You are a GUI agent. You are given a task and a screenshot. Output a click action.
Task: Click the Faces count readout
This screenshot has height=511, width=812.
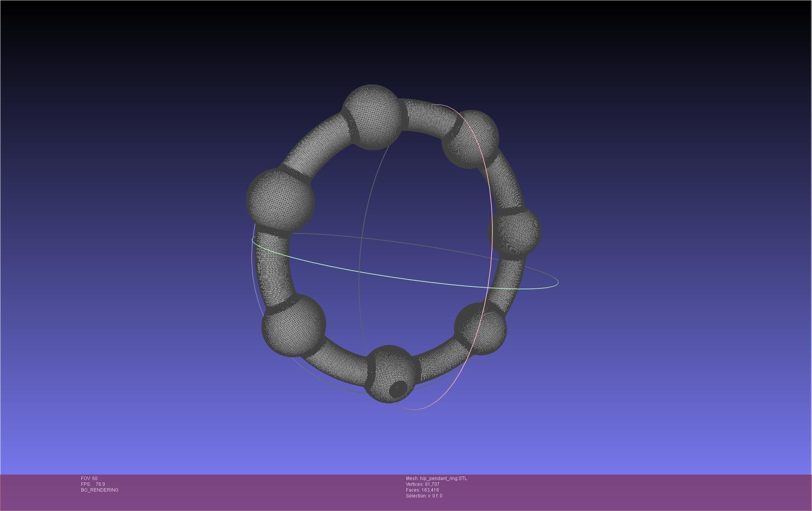pos(422,490)
